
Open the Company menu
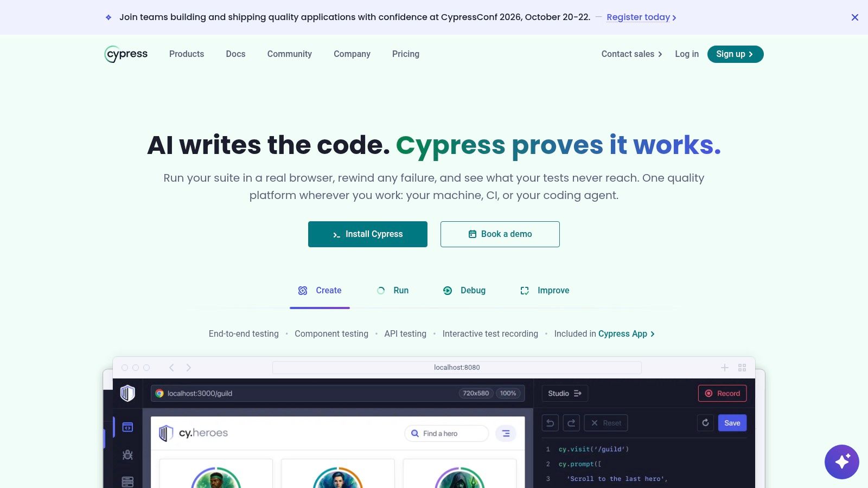[352, 54]
